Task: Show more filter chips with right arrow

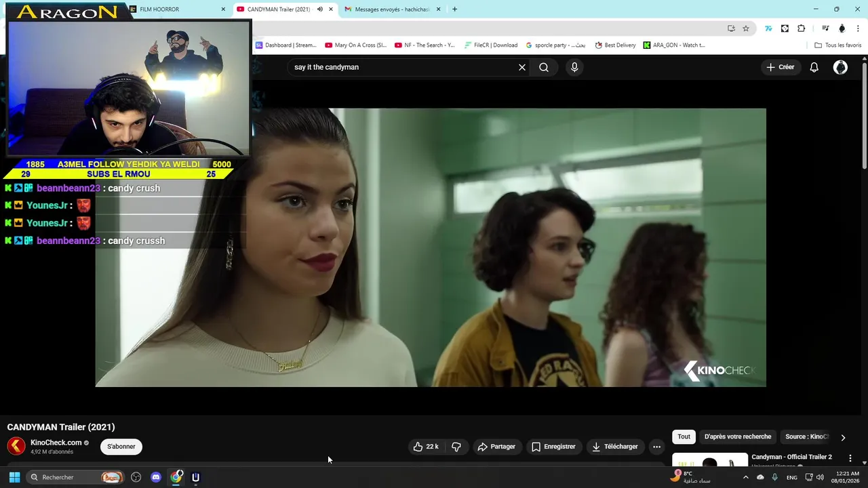Action: (843, 437)
